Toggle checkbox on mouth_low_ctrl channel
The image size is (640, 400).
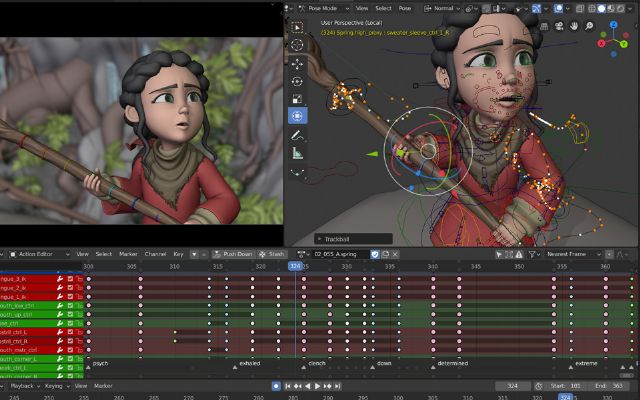click(70, 305)
